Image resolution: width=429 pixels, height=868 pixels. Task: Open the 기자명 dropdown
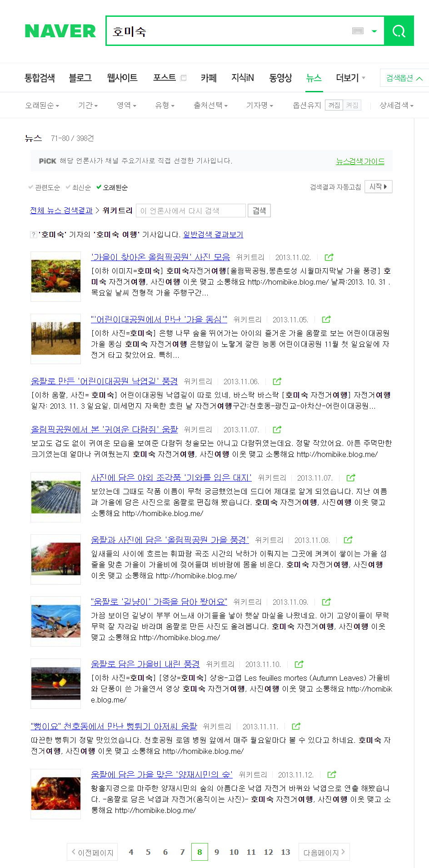point(260,105)
